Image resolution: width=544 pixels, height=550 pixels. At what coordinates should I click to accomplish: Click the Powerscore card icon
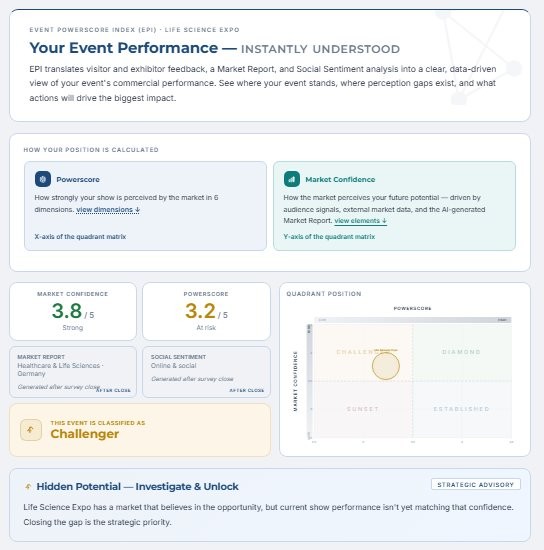point(43,179)
